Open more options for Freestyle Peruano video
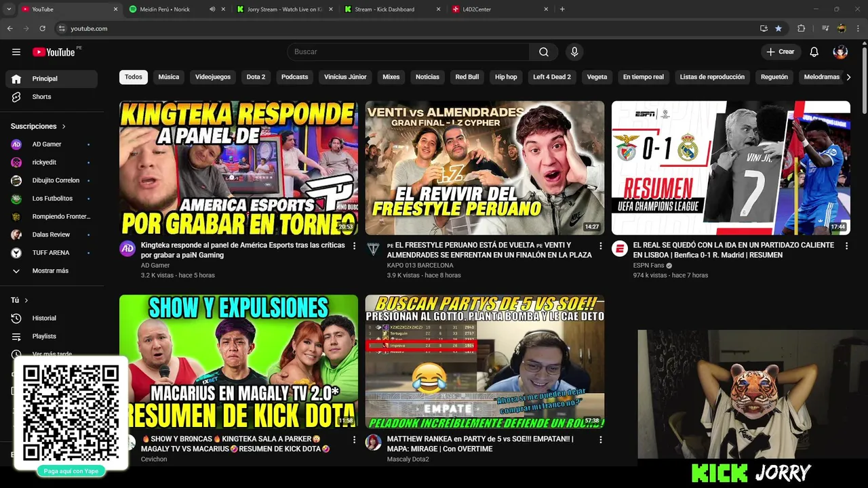Viewport: 868px width, 488px height. (600, 246)
